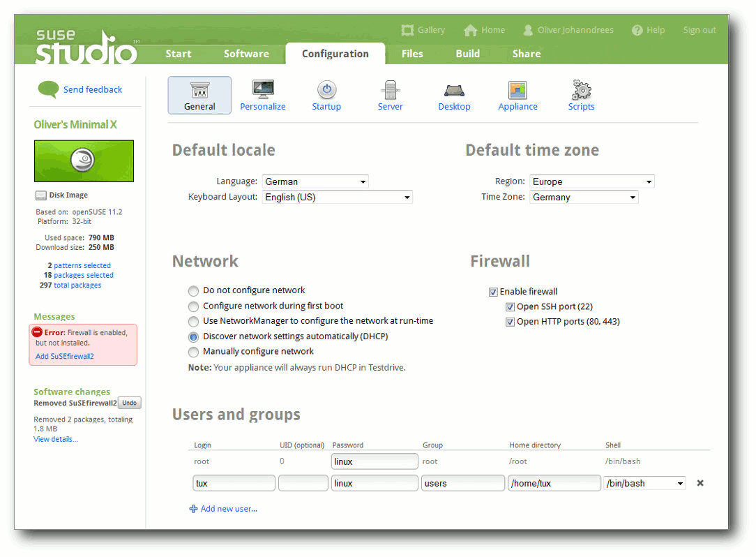Click the root Password field
The width and height of the screenshot is (756, 557).
(x=375, y=461)
